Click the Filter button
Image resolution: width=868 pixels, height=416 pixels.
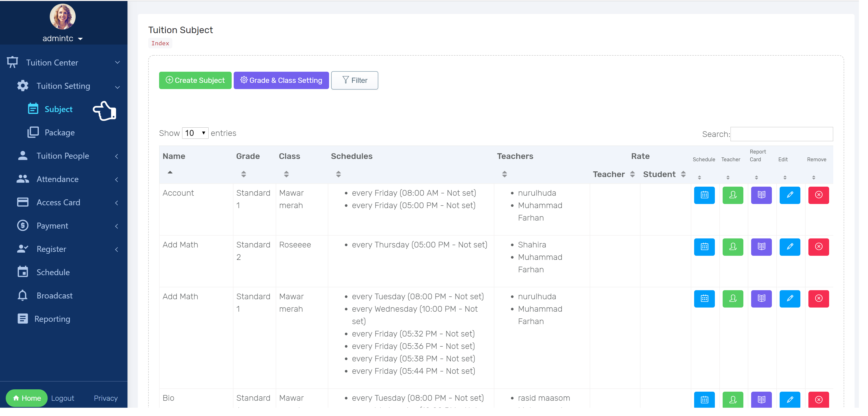click(x=354, y=80)
